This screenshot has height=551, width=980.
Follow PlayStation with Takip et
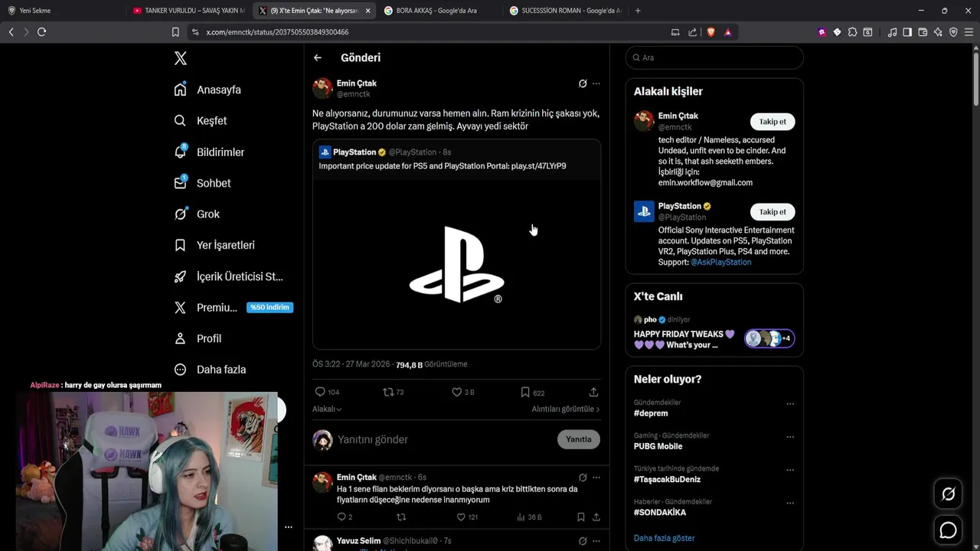pyautogui.click(x=773, y=212)
